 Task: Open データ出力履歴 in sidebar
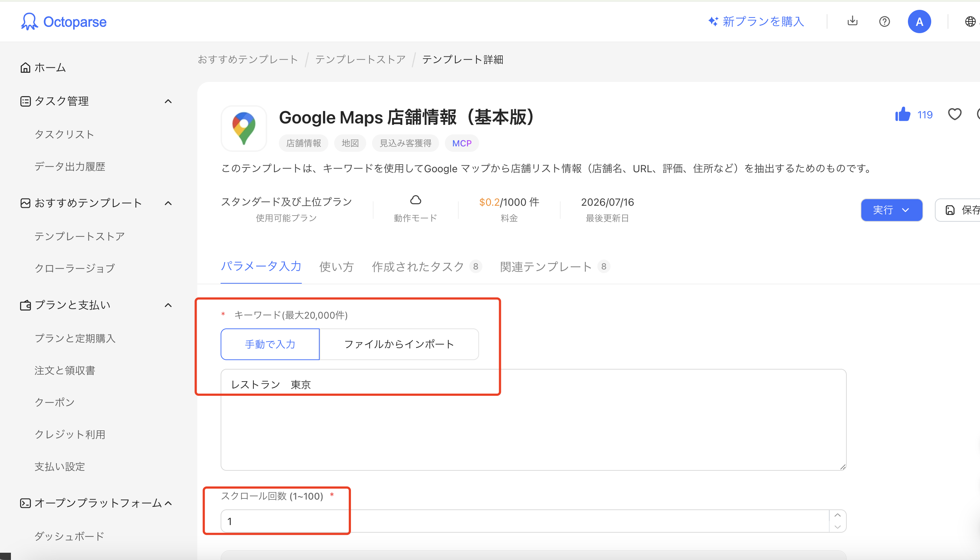tap(70, 166)
